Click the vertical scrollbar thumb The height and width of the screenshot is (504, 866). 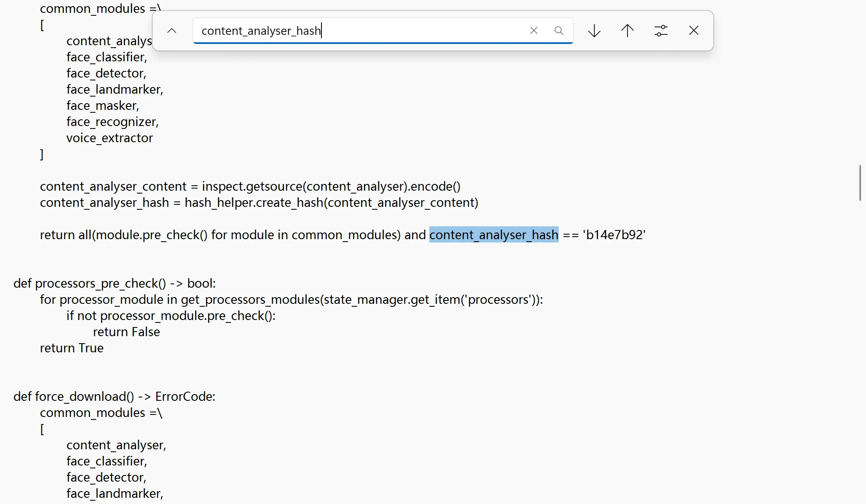860,183
